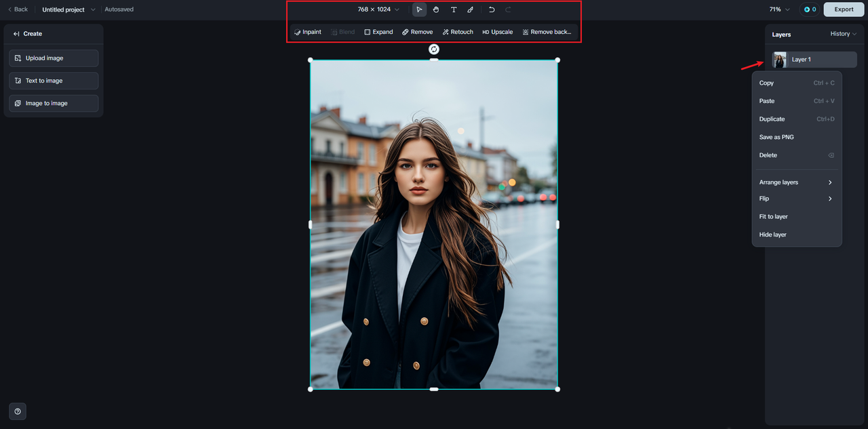Click Text to image
This screenshot has height=429, width=868.
coord(54,81)
